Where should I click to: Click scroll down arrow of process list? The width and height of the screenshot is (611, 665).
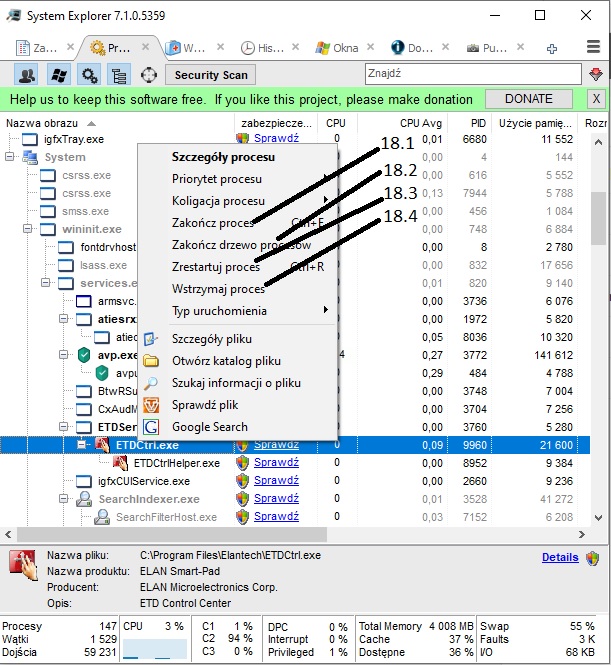click(x=598, y=517)
